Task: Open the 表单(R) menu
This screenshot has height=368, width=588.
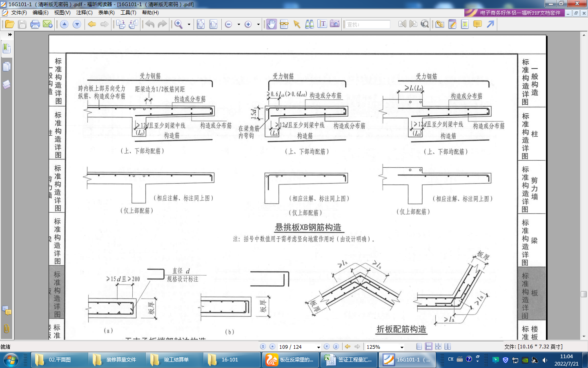Action: click(x=106, y=13)
